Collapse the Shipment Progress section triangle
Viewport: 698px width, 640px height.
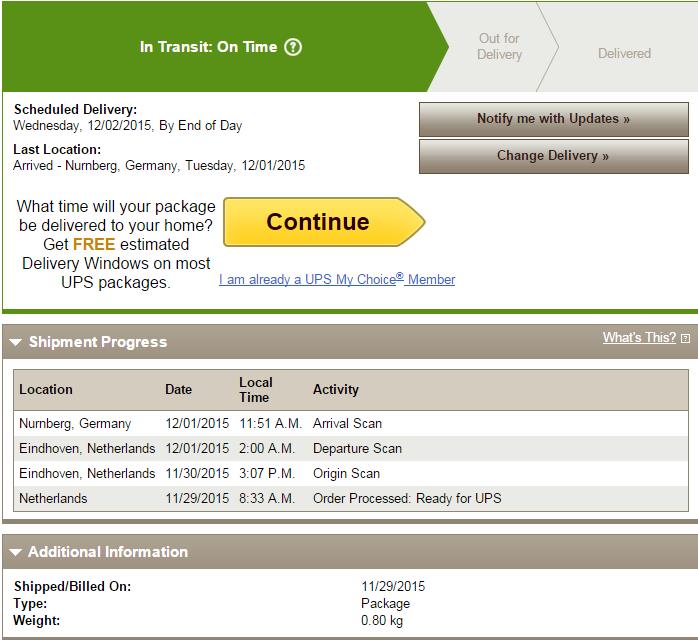(x=16, y=342)
